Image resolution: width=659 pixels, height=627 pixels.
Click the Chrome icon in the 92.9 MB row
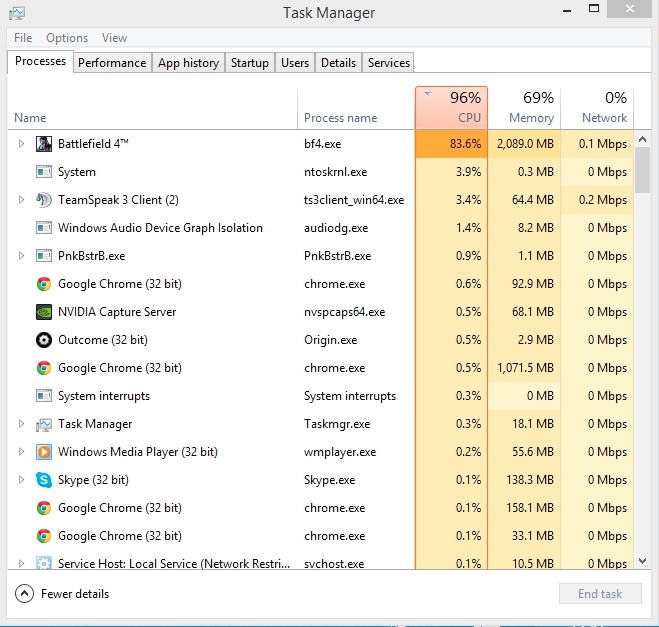[x=44, y=284]
